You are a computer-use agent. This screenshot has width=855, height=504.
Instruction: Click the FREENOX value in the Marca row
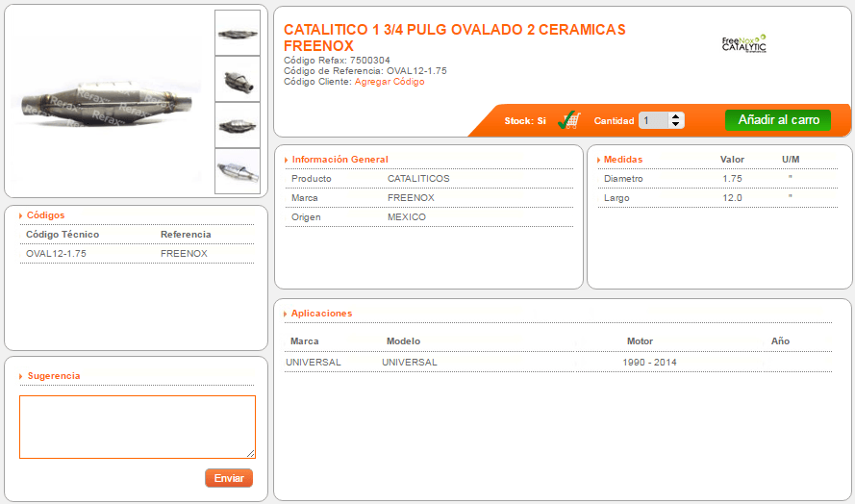(x=411, y=198)
